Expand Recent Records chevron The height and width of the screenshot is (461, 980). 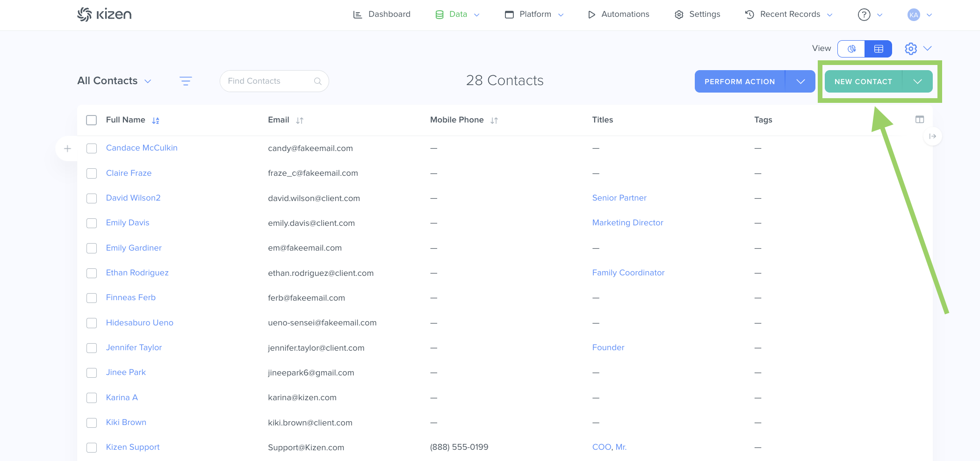[829, 15]
